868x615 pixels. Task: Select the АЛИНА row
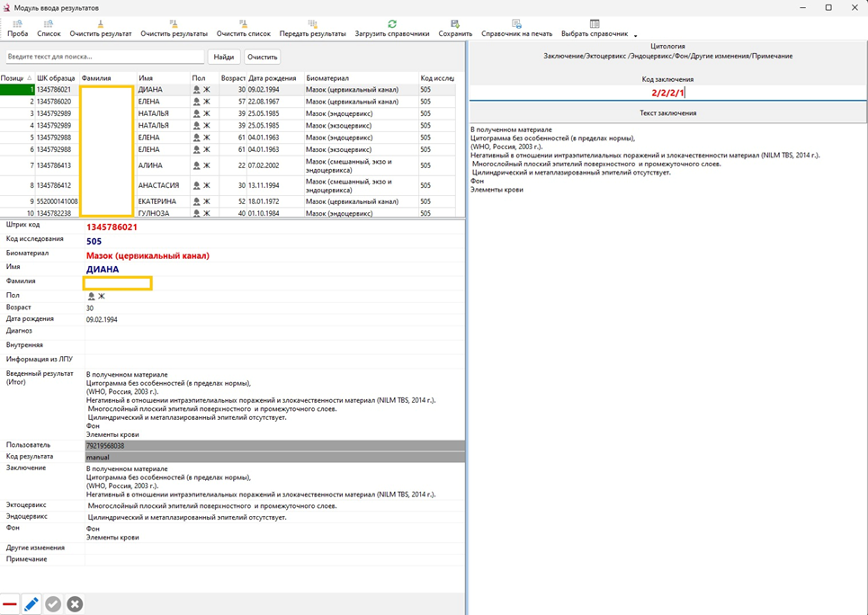228,165
